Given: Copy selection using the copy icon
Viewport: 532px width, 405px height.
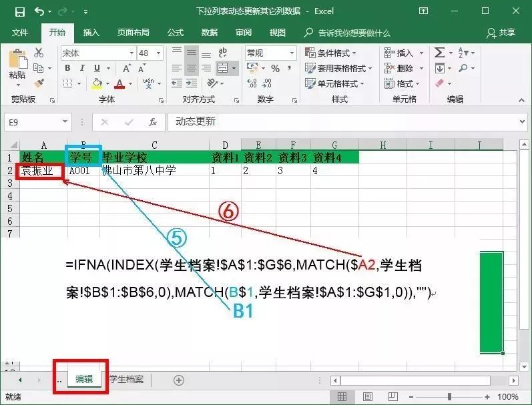Looking at the screenshot, I should (38, 68).
